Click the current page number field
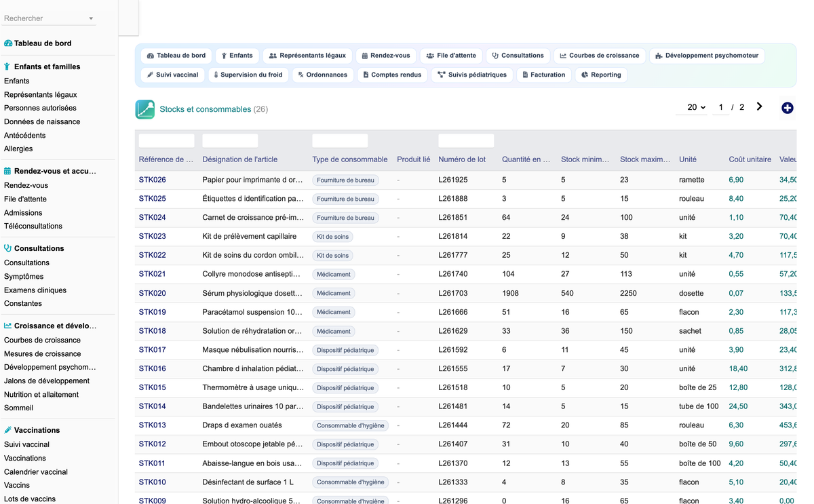Viewport: 814px width, 504px height. click(720, 107)
